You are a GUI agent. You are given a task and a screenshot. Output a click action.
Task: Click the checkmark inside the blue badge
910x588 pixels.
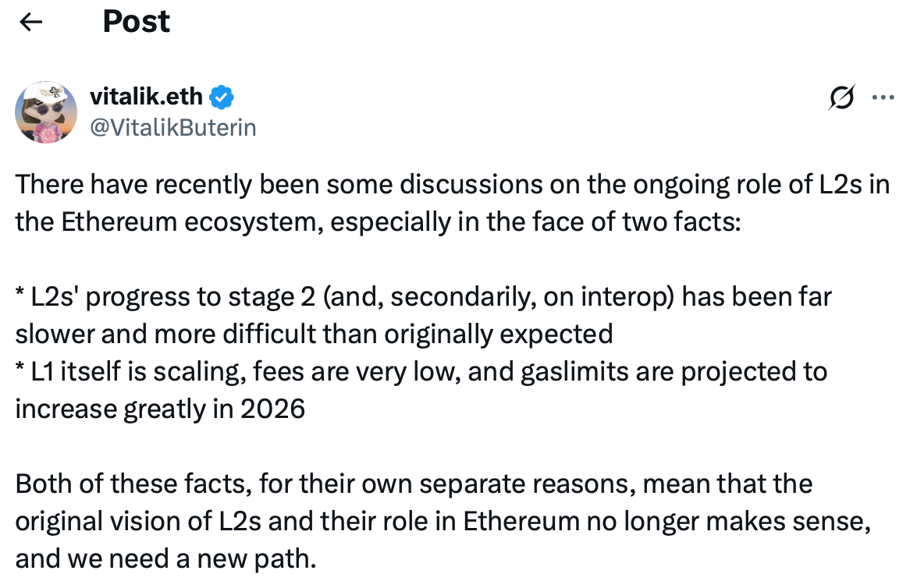tap(221, 96)
